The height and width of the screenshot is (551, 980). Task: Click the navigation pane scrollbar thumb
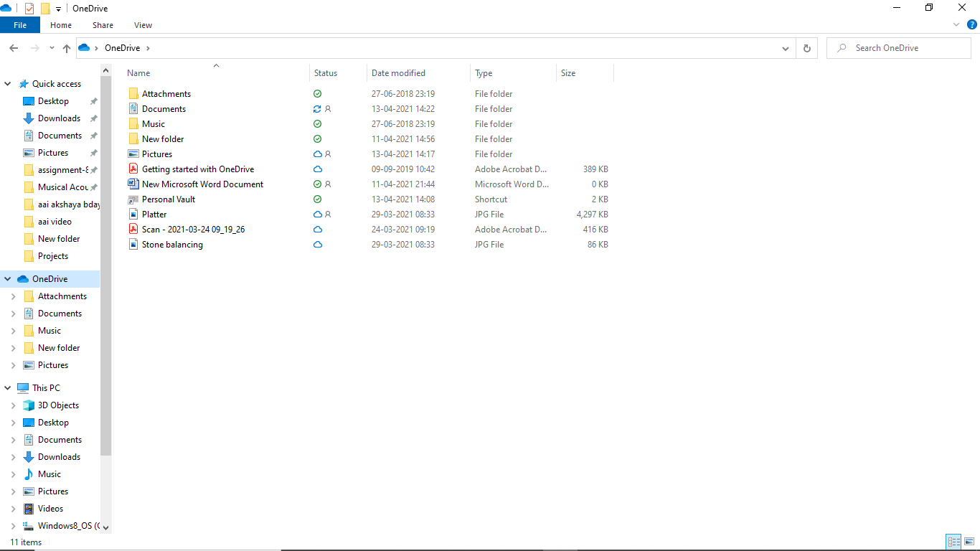[106, 265]
